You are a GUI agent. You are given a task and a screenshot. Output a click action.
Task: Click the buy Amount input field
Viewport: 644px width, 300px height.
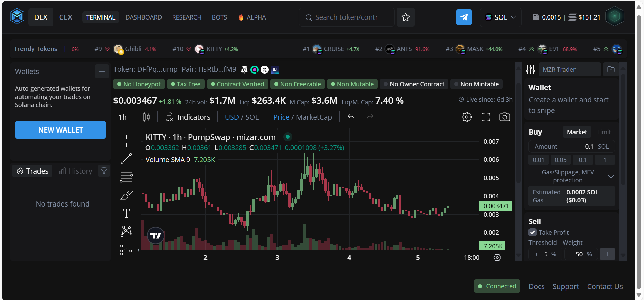click(571, 146)
